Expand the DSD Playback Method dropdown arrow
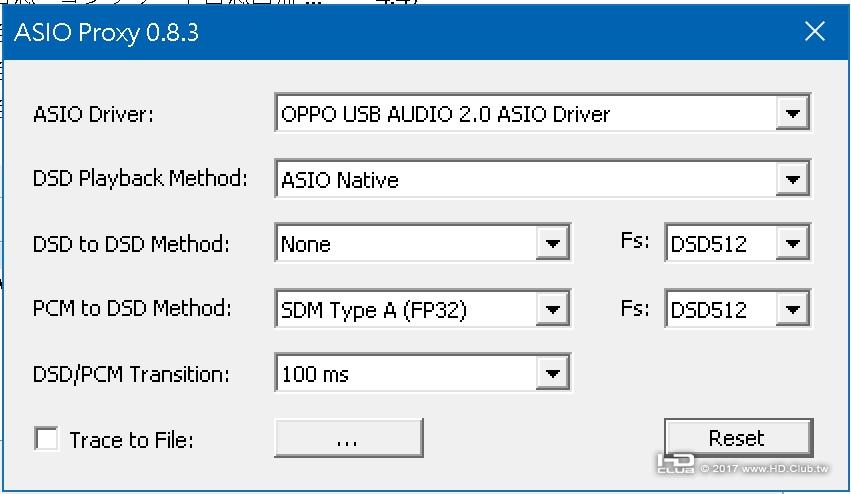Image resolution: width=851 pixels, height=494 pixels. pos(792,179)
